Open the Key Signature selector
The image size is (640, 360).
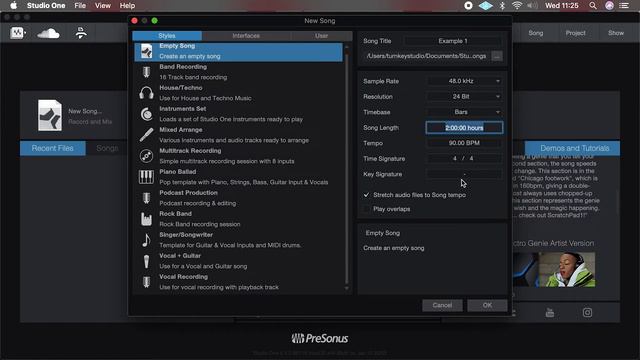464,174
